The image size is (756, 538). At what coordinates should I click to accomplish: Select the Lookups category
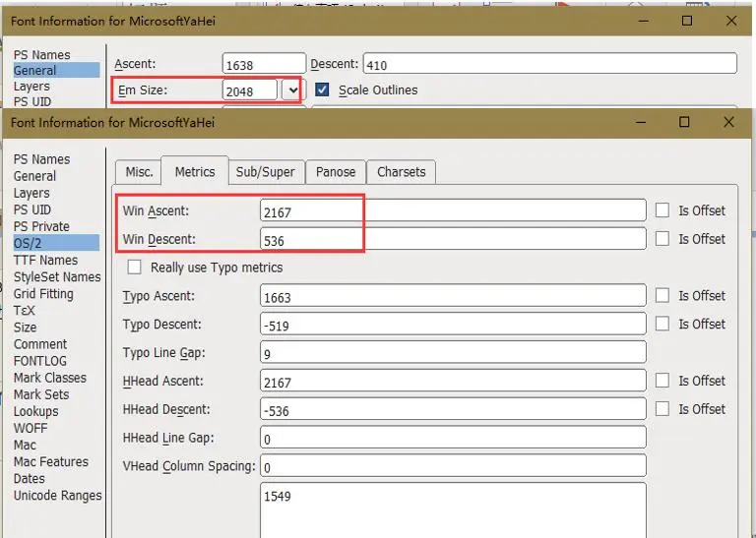(35, 411)
